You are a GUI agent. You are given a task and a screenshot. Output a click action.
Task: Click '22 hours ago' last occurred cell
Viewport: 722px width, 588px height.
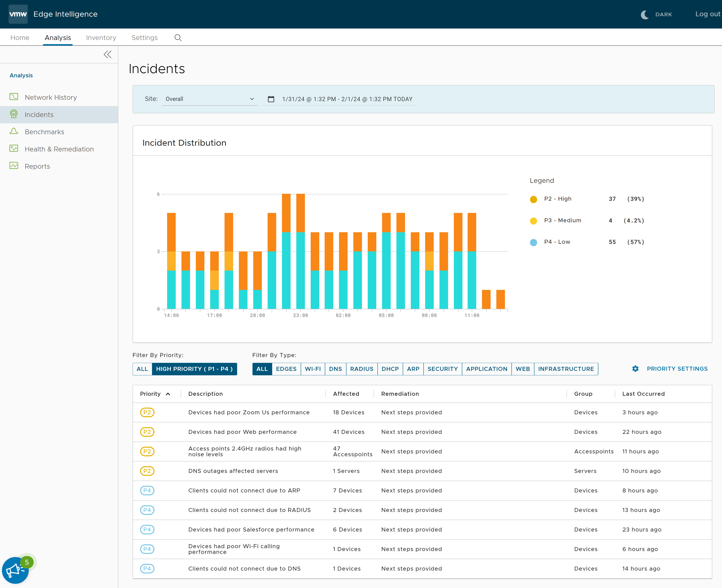click(642, 432)
